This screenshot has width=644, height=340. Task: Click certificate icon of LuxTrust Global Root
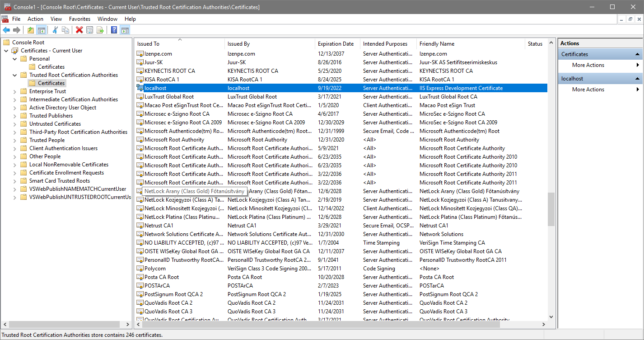(140, 97)
